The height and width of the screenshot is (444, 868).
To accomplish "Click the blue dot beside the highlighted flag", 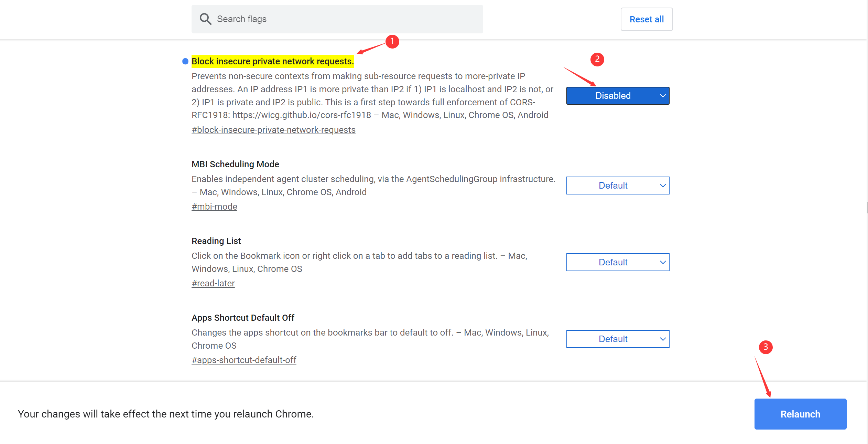I will [185, 61].
